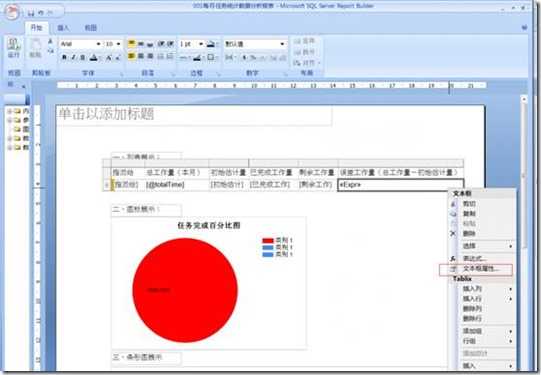Viewport: 541px width, 375px height.
Task: Click the Cut scissors icon in clipboard group
Action: pos(50,42)
